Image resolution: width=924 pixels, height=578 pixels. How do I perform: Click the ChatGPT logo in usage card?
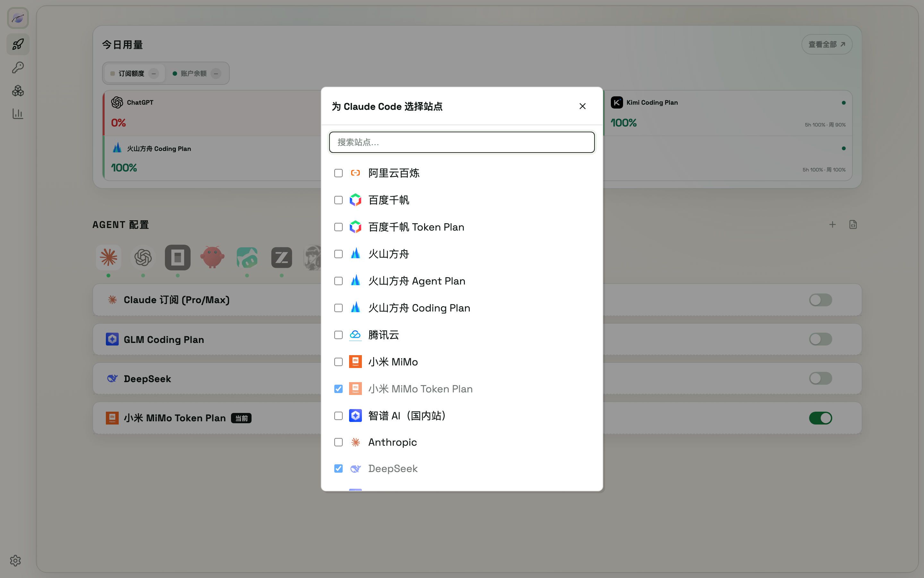click(x=117, y=102)
